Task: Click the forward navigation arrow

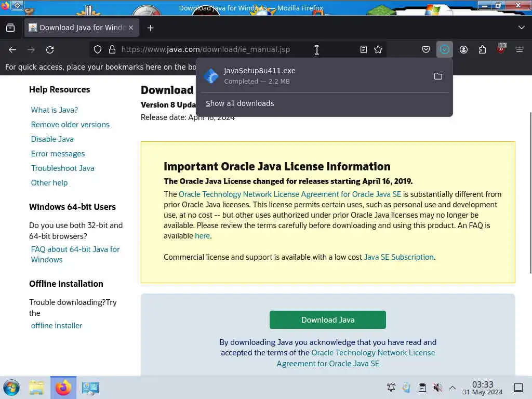Action: 31,49
